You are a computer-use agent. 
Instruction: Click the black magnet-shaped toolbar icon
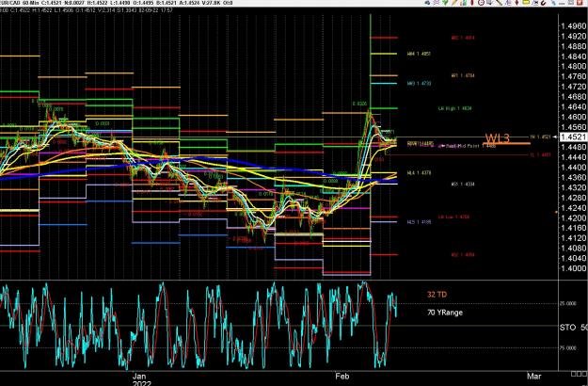pyautogui.click(x=544, y=2)
